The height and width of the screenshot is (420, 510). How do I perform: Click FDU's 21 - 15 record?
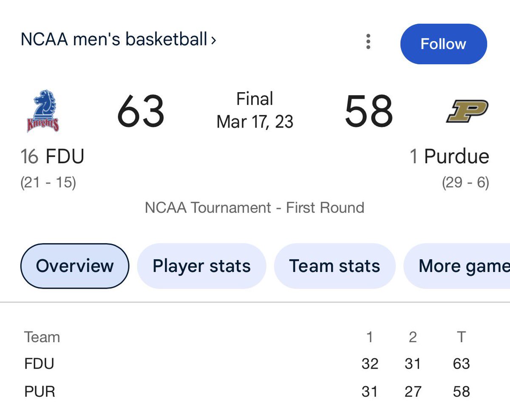click(x=48, y=183)
